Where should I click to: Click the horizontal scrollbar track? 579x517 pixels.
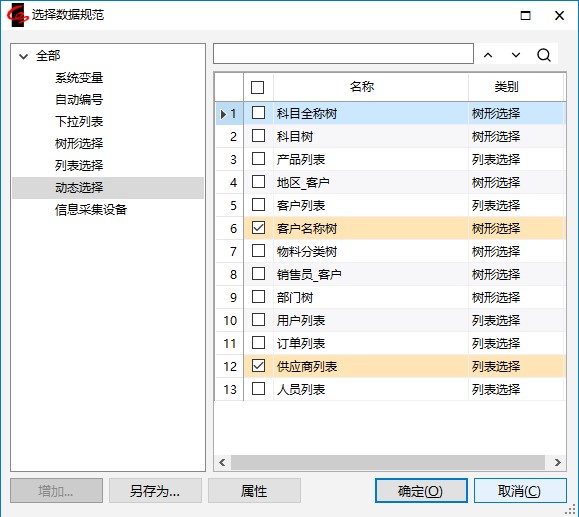coord(388,462)
